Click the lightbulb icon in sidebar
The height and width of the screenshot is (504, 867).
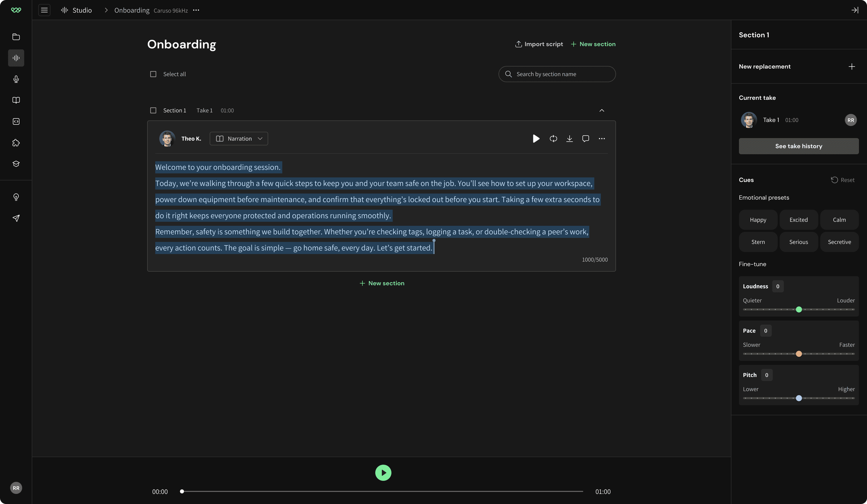click(16, 197)
